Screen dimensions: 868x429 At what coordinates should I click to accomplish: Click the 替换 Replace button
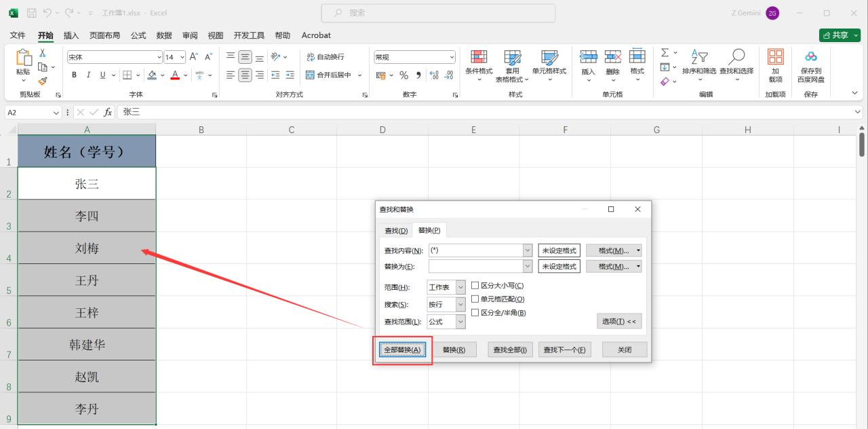point(454,350)
